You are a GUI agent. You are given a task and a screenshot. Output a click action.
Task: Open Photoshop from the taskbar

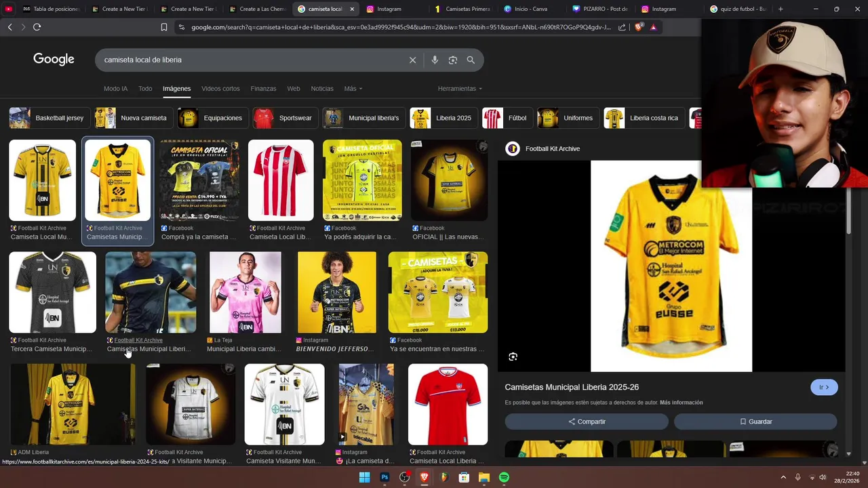click(x=384, y=477)
